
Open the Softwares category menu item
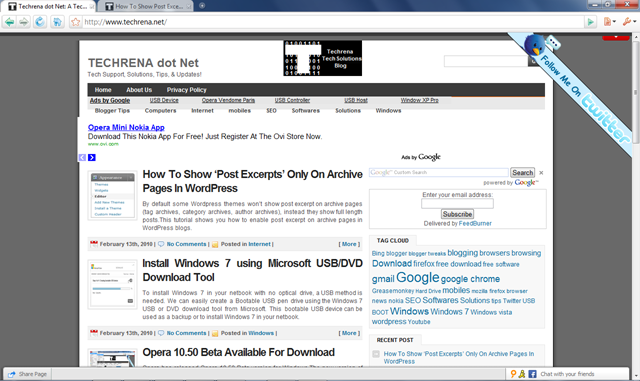(x=306, y=111)
